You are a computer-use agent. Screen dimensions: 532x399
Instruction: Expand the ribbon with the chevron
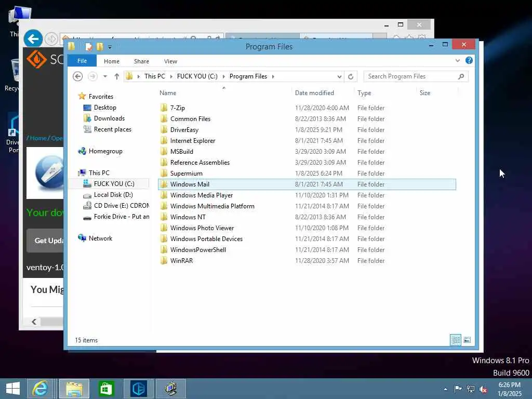(x=457, y=61)
